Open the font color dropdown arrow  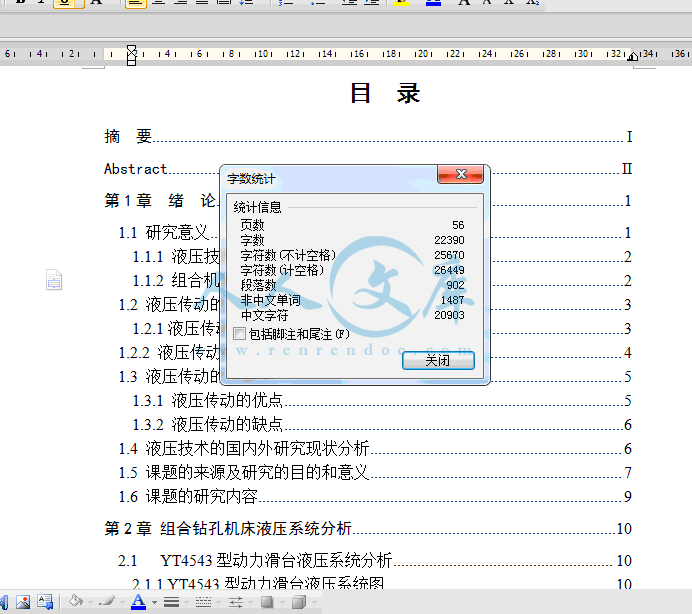154,602
